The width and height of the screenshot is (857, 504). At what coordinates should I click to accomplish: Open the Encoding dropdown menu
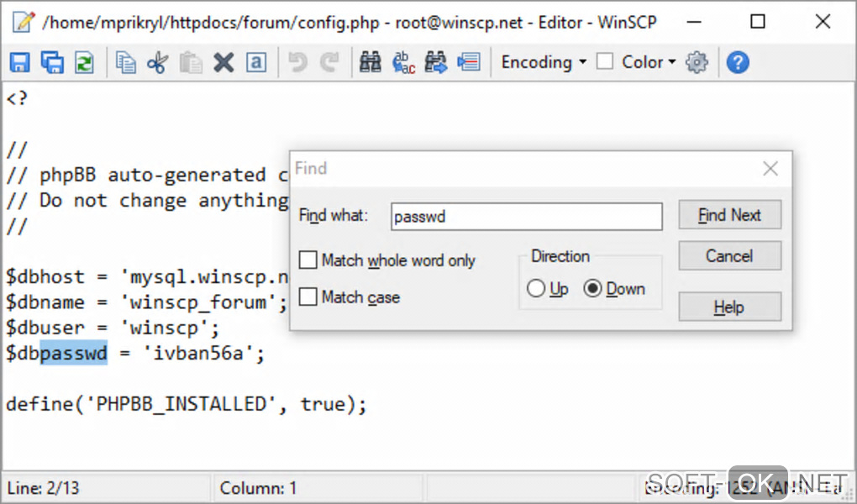544,62
